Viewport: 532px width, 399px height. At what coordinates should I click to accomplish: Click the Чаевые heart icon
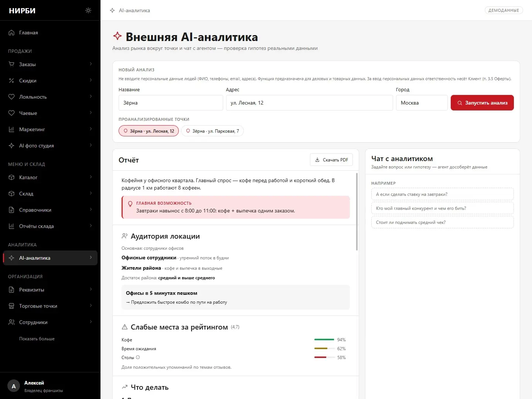[x=11, y=113]
